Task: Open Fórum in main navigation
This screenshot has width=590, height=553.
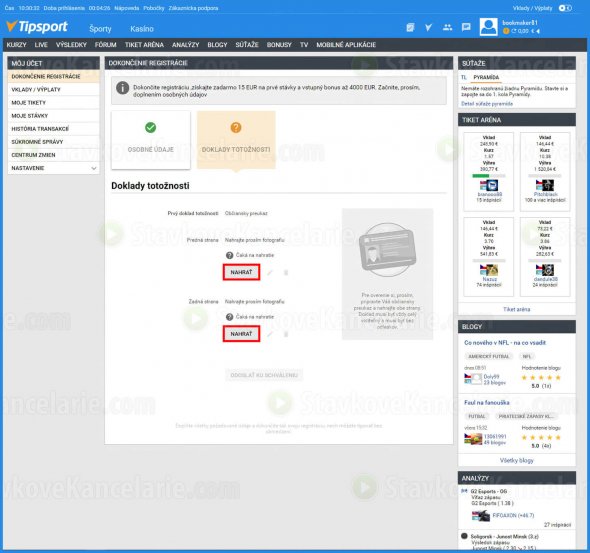Action: [x=106, y=45]
